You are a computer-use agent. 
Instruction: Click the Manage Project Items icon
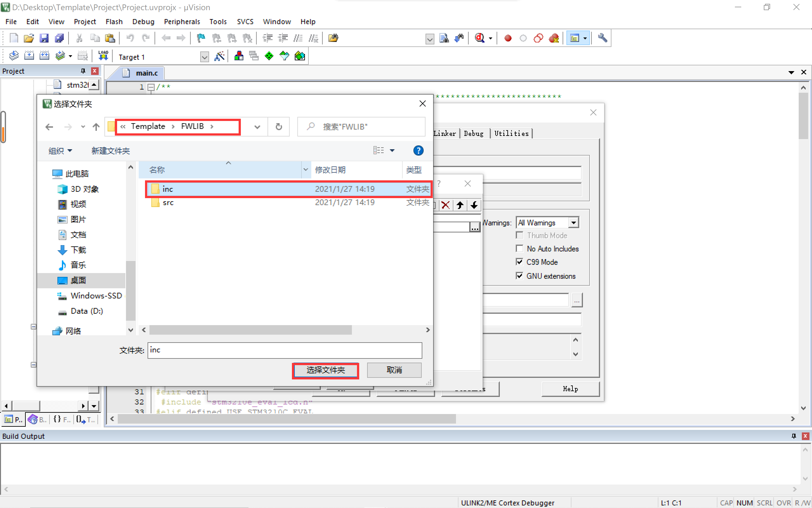[x=239, y=56]
